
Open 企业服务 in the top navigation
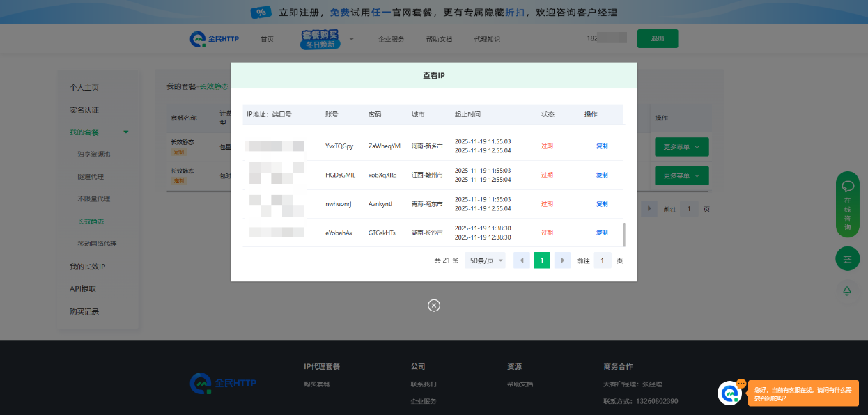point(391,39)
